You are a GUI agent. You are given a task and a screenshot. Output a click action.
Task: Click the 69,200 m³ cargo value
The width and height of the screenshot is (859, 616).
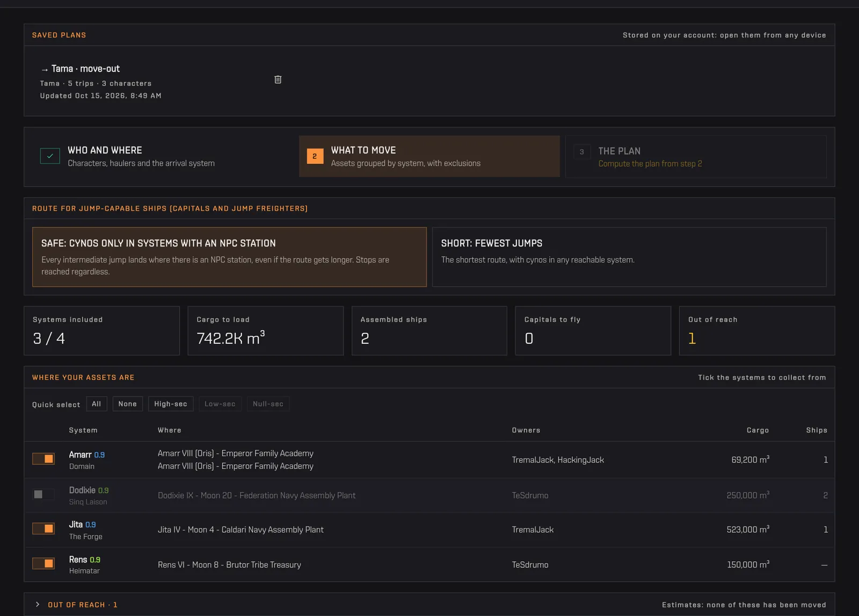click(x=751, y=459)
